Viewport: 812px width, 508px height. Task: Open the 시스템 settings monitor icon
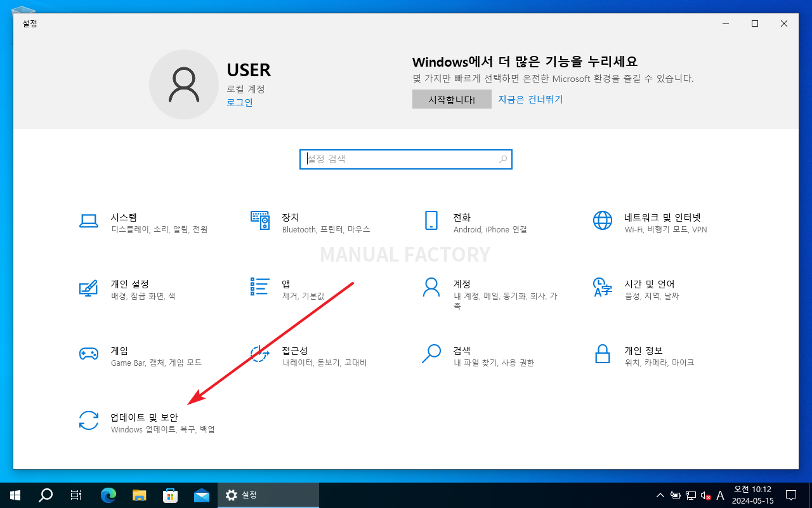(88, 220)
